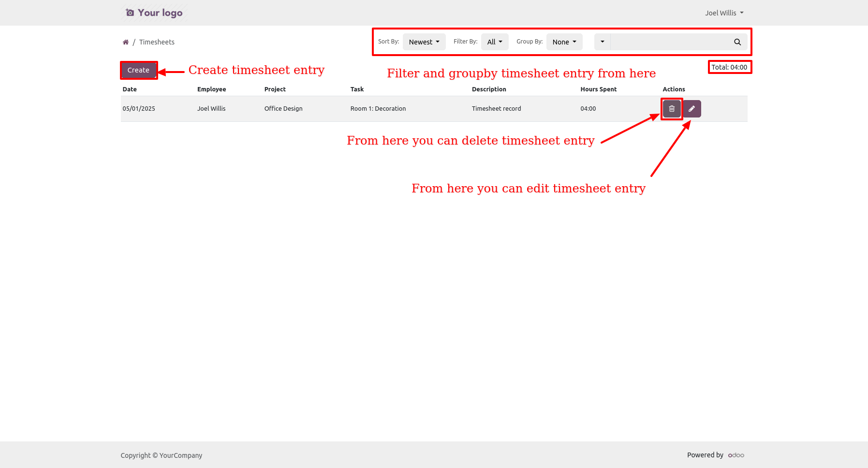The width and height of the screenshot is (868, 468).
Task: Click the 'Room 1: Decoration' task cell
Action: click(378, 109)
